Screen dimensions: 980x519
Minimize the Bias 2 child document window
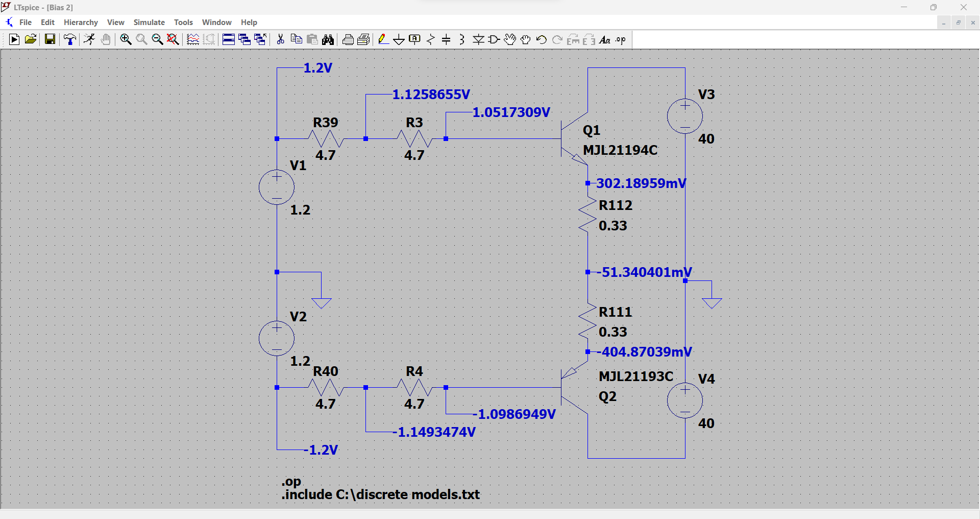944,22
